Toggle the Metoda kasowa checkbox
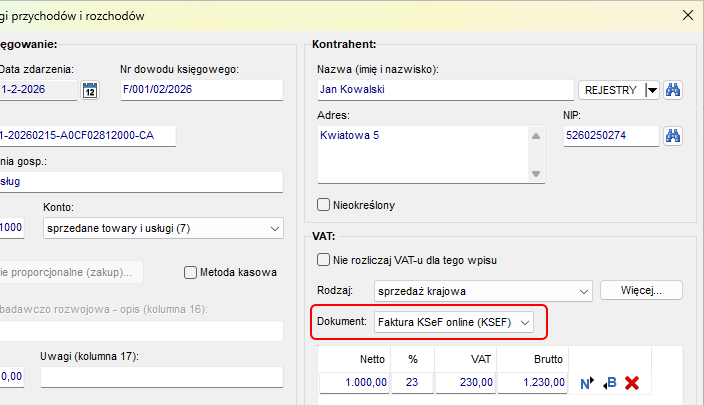This screenshot has height=405, width=704. pyautogui.click(x=191, y=272)
